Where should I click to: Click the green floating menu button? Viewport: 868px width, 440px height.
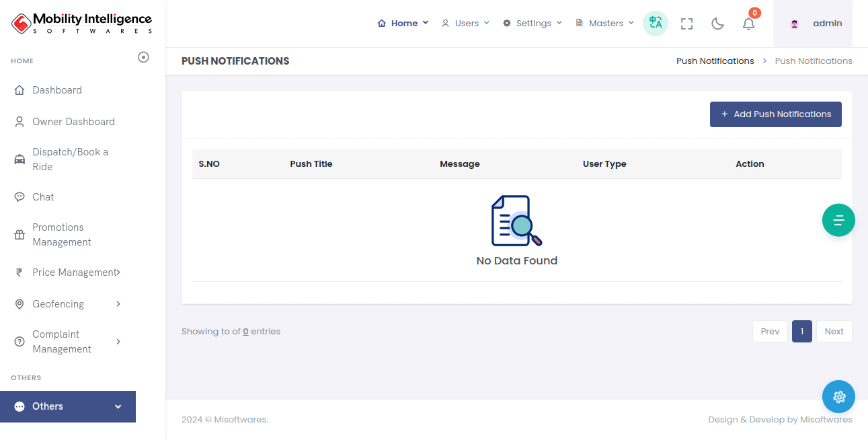click(x=838, y=220)
